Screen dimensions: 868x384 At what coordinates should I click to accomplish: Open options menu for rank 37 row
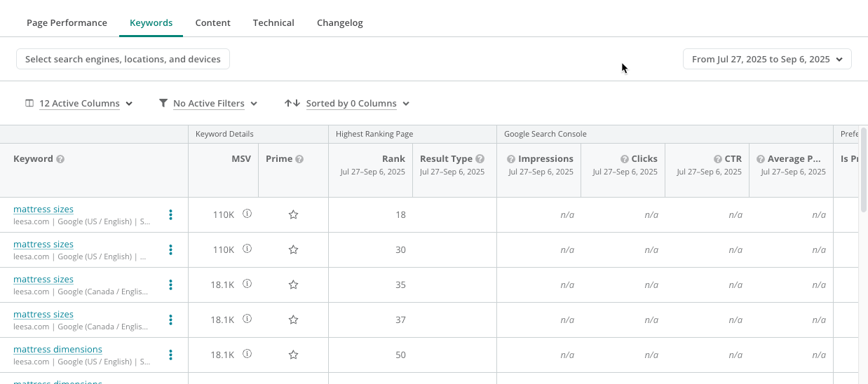[170, 320]
